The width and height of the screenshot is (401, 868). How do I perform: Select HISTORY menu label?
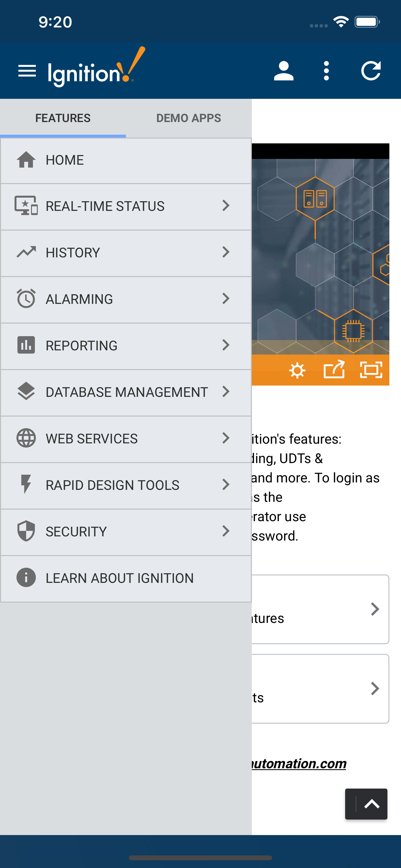73,253
